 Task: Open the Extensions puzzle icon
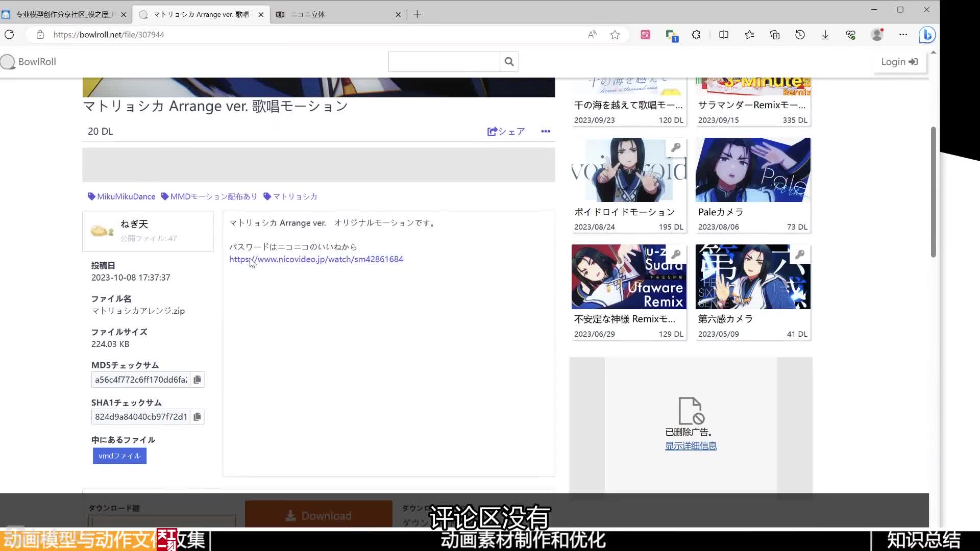click(x=696, y=35)
